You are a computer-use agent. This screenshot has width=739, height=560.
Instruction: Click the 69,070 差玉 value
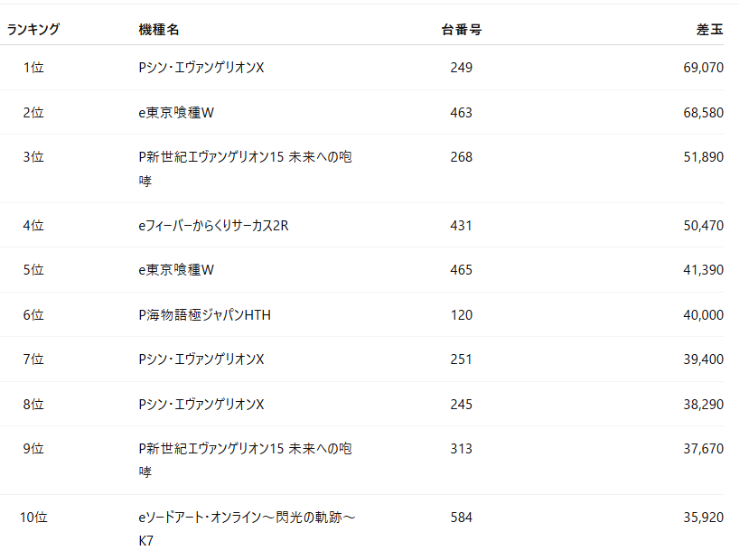click(x=704, y=68)
